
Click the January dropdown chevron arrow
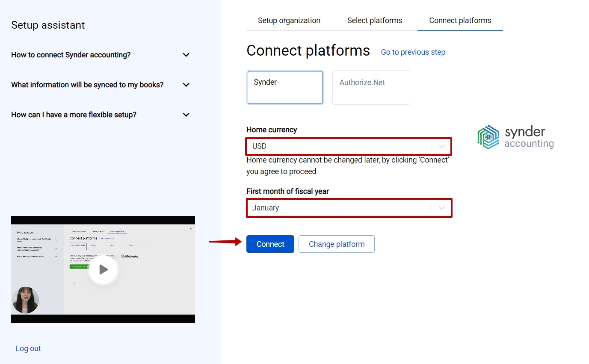pos(442,208)
